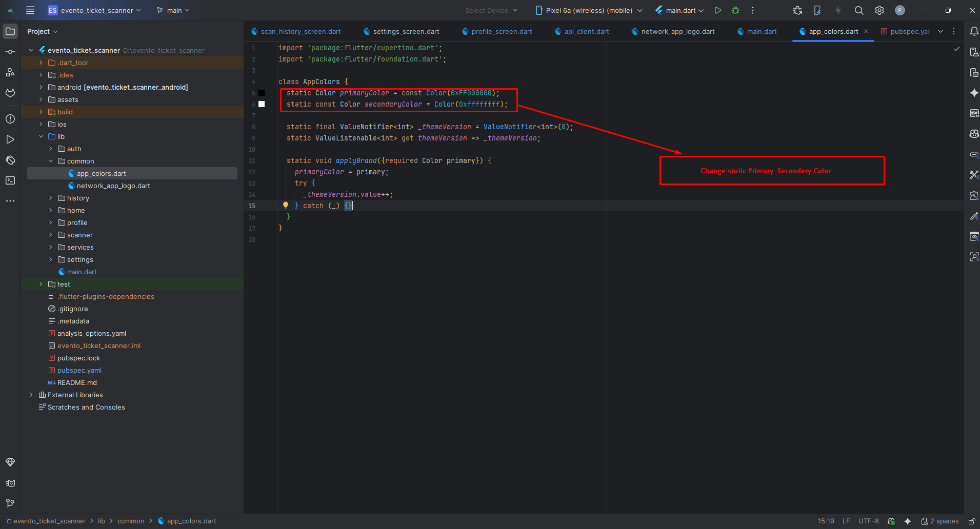Screen dimensions: 980x529
Task: Open IDE settings gear icon
Action: click(879, 10)
